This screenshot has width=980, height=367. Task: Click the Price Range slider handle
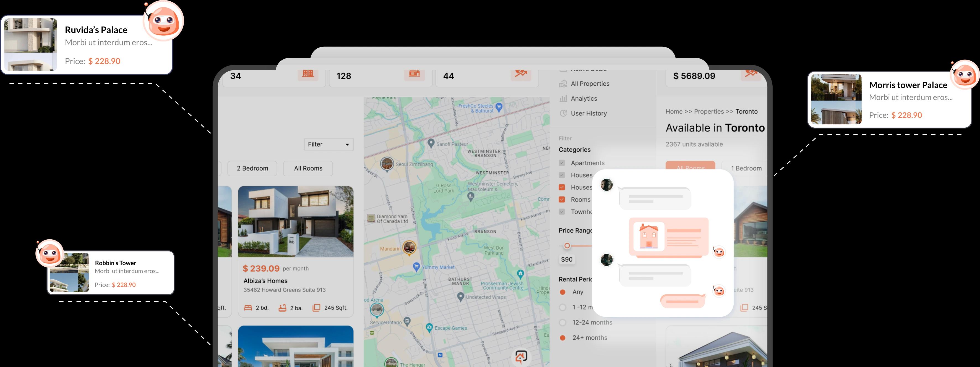point(567,246)
